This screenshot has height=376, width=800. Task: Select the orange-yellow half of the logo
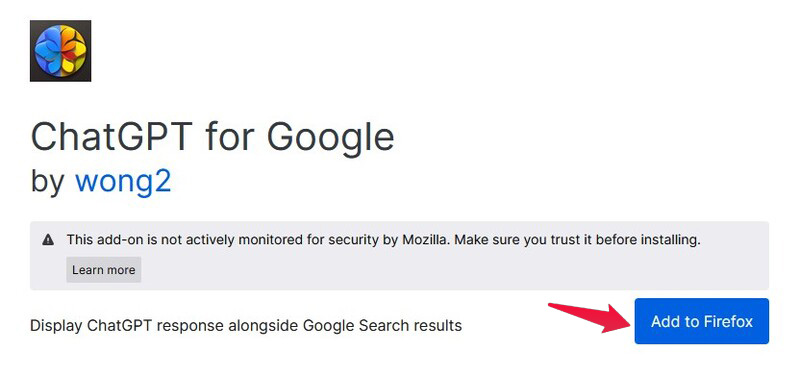pos(73,51)
